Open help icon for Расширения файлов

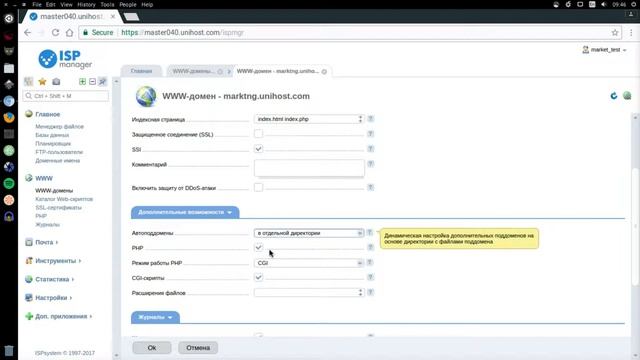click(x=371, y=292)
